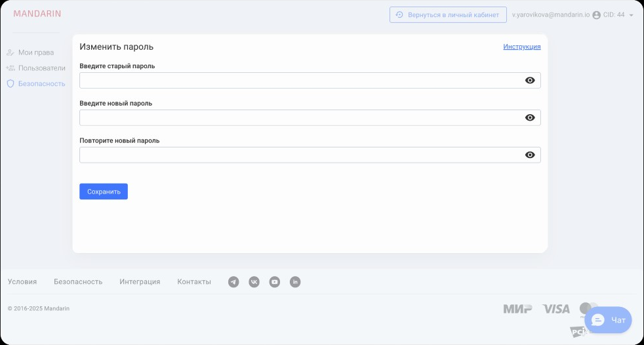
Task: Show the old password with eye icon
Action: point(530,81)
